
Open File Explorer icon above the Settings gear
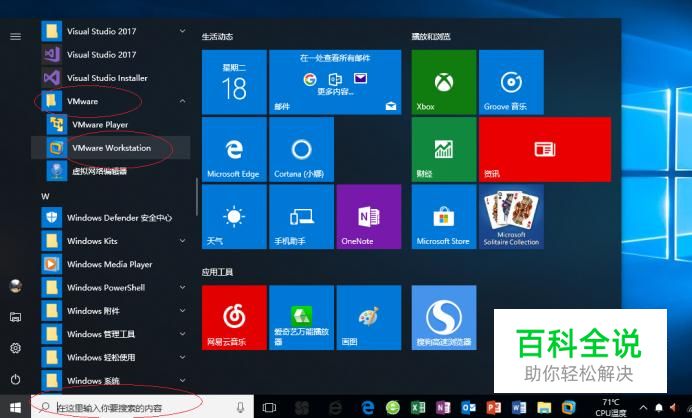click(15, 317)
